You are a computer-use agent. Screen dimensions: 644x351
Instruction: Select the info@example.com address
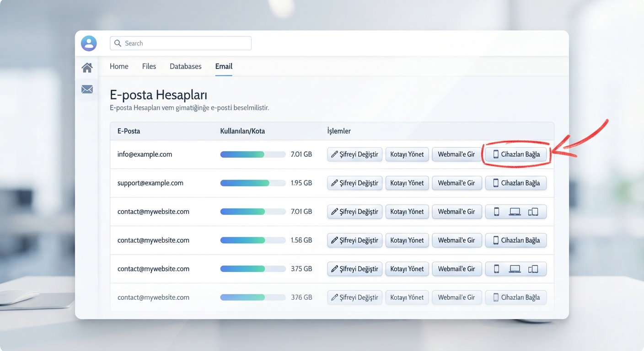(x=145, y=154)
